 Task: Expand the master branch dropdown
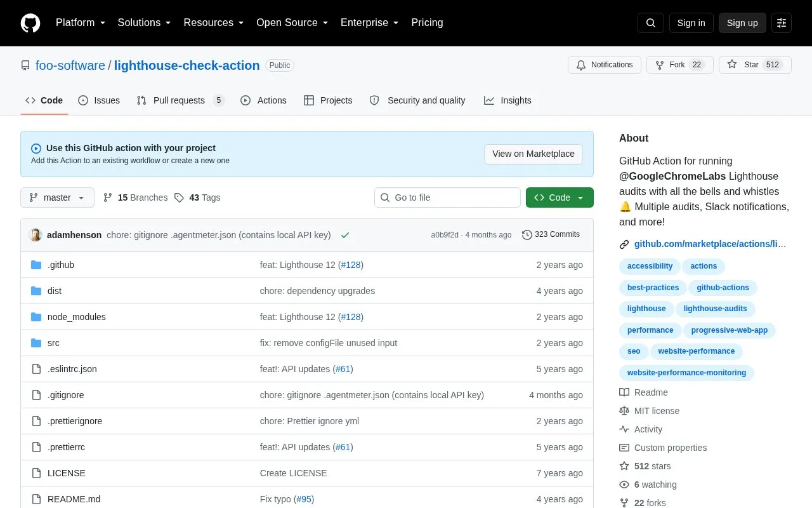(57, 197)
